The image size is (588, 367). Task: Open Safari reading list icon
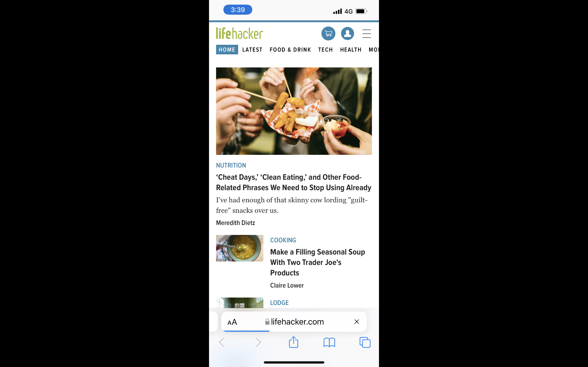(329, 342)
